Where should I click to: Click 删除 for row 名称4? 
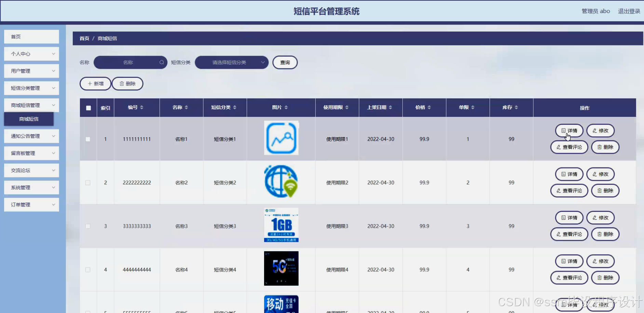coord(605,278)
